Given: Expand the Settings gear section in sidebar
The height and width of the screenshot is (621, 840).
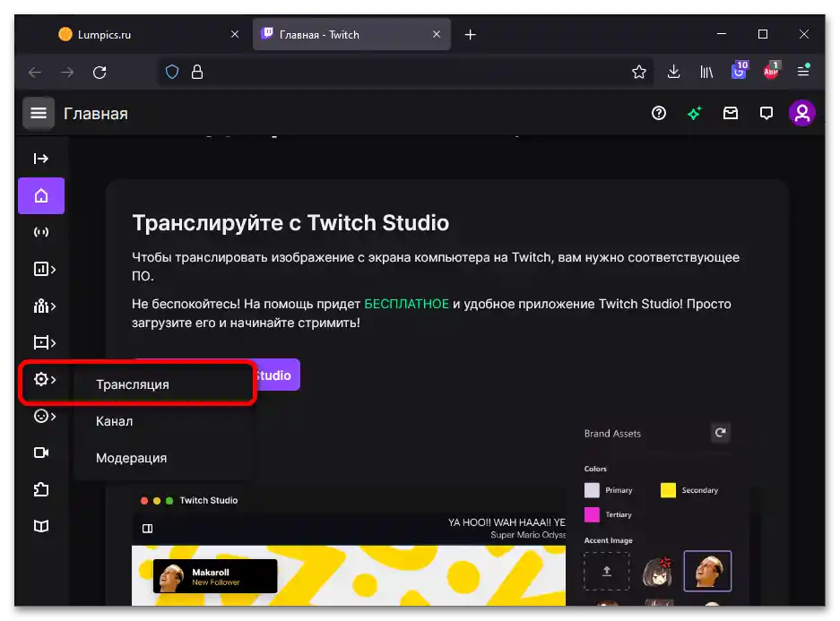Looking at the screenshot, I should (45, 380).
